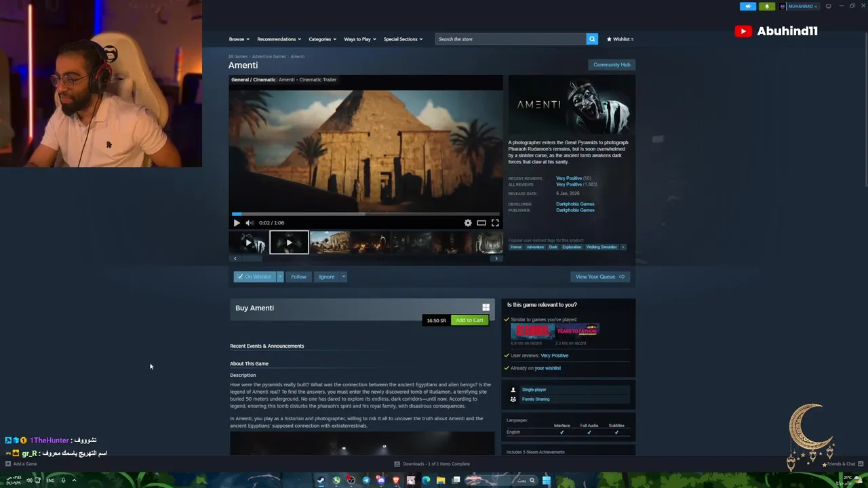Open Steam from the Windows taskbar

point(321,481)
